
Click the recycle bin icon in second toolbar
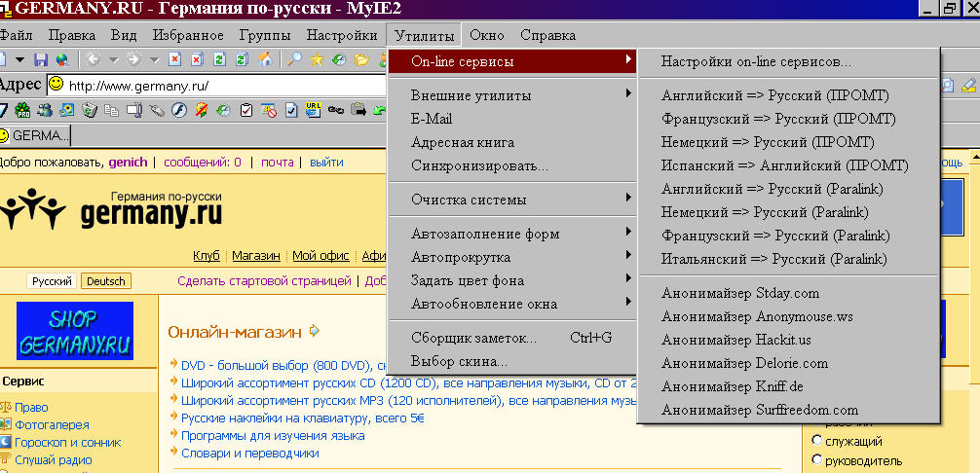tap(90, 110)
